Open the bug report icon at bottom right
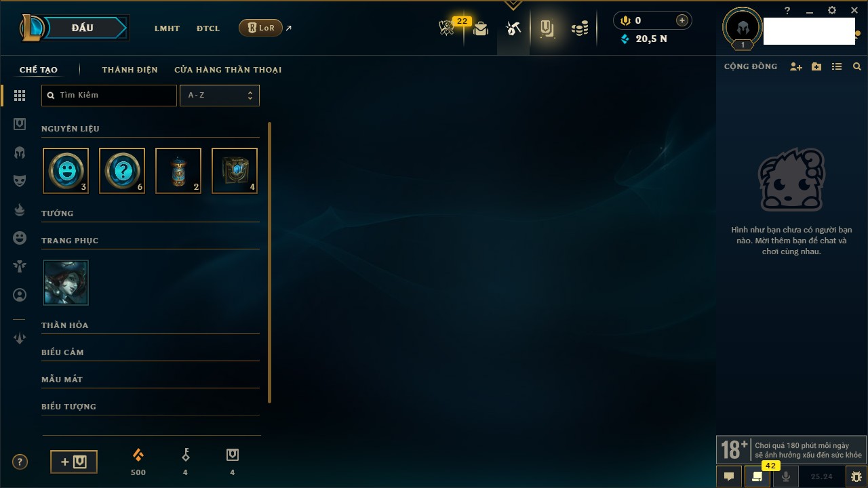The width and height of the screenshot is (868, 488). (x=856, y=476)
